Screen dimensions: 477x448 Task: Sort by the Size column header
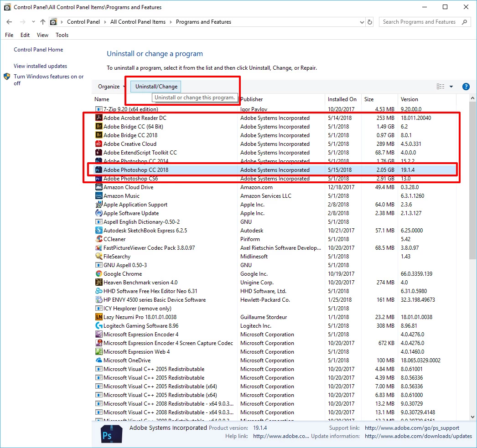[x=369, y=99]
